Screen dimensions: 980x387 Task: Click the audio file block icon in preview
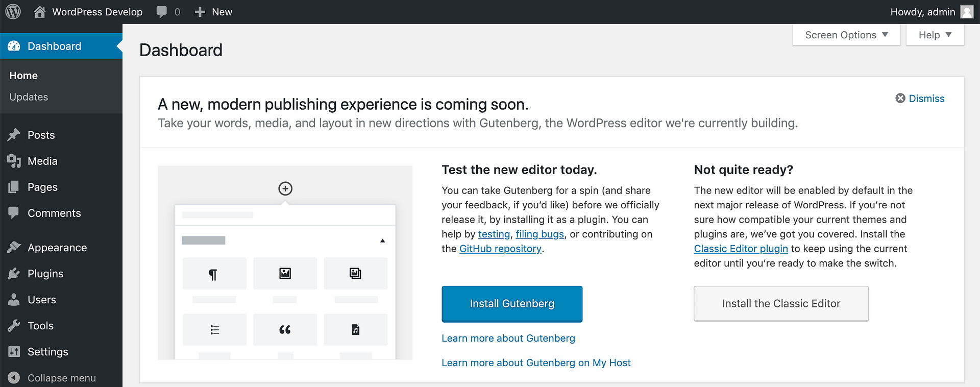[x=356, y=329]
